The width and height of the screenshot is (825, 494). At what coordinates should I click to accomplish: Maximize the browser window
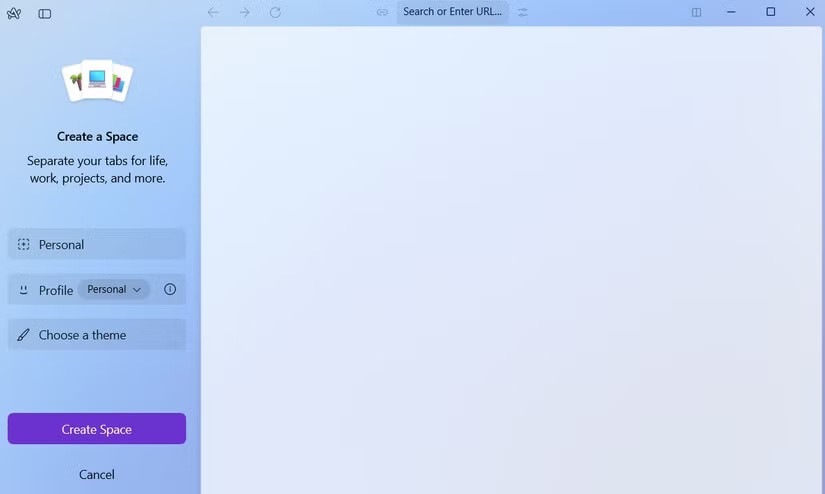[x=771, y=12]
